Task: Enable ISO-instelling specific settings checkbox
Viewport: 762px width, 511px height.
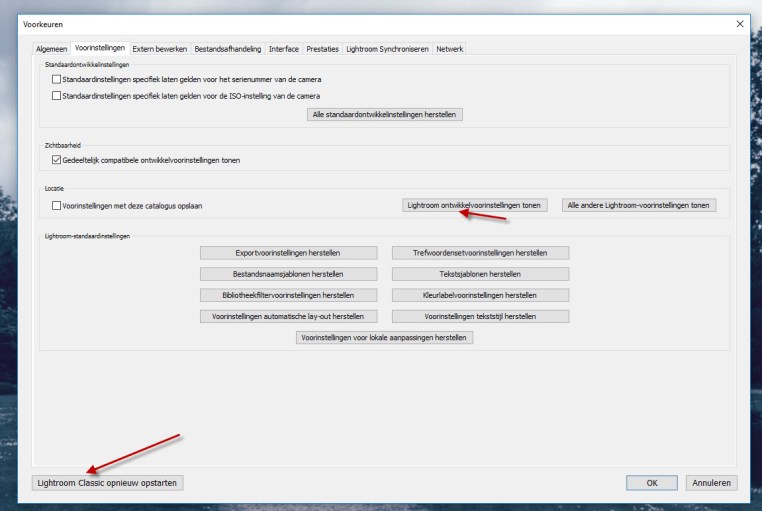Action: pos(56,95)
